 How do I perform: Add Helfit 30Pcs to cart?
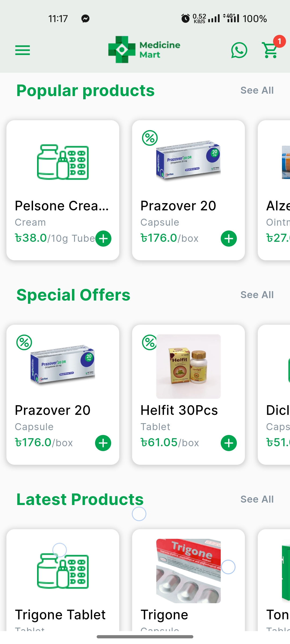point(229,443)
